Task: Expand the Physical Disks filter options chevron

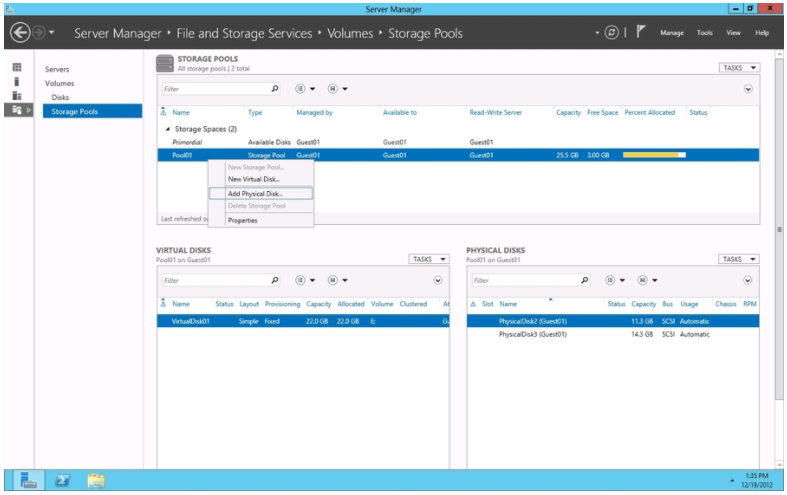Action: tap(748, 280)
